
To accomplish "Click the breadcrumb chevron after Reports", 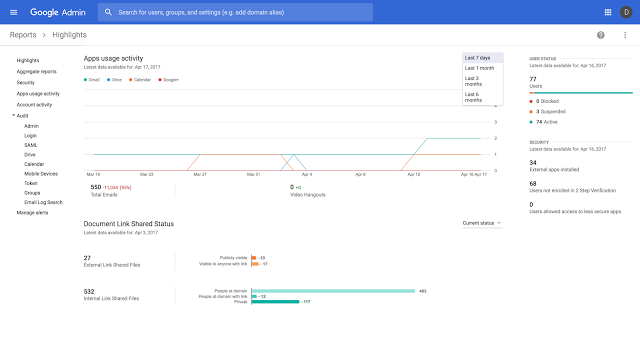I will 44,35.
